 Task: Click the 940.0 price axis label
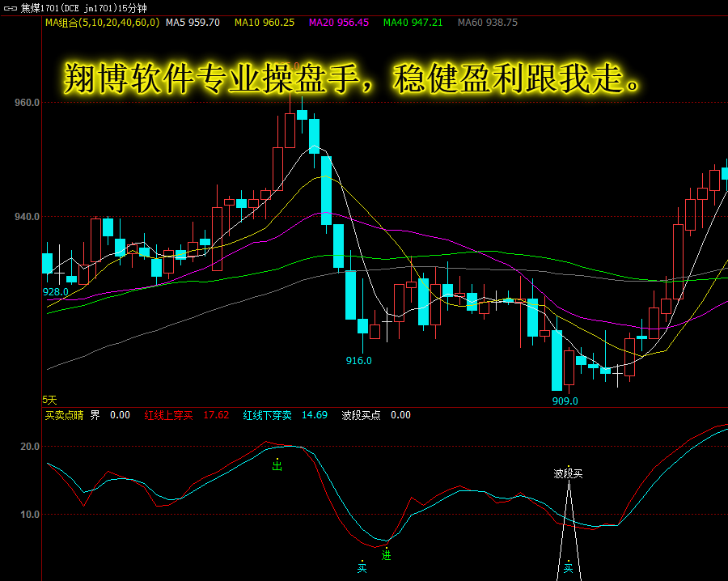(x=27, y=217)
